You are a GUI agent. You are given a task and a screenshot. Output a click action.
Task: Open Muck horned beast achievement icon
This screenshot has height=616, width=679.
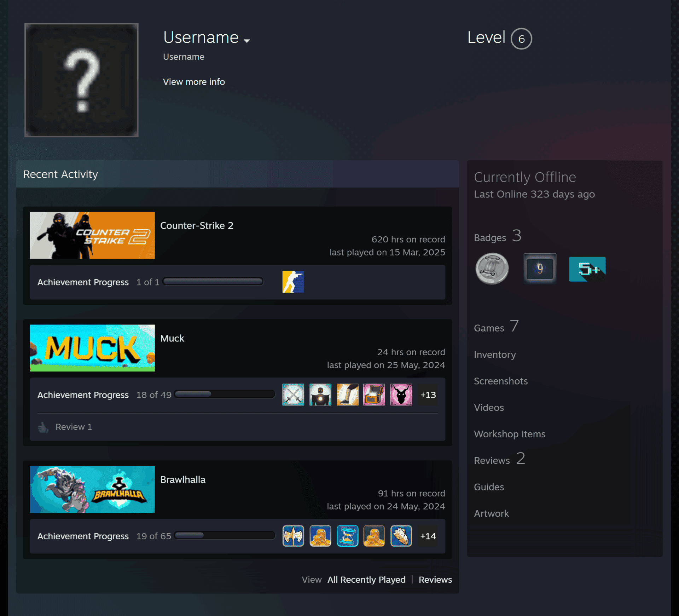[x=401, y=395]
